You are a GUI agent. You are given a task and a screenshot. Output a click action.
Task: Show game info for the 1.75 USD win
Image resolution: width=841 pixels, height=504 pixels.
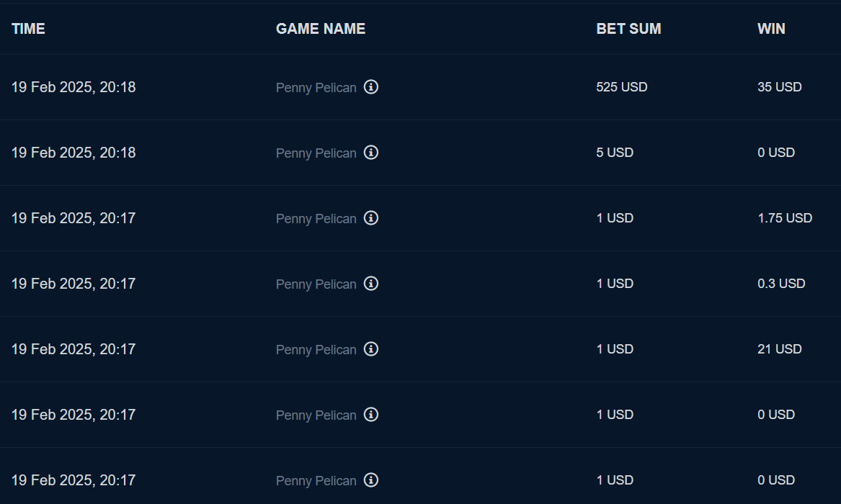pyautogui.click(x=371, y=218)
